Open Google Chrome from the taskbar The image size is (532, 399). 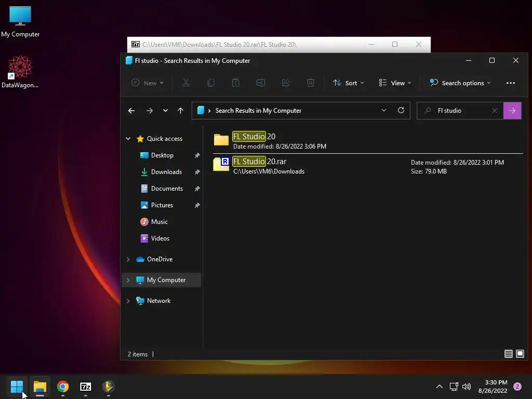click(63, 387)
